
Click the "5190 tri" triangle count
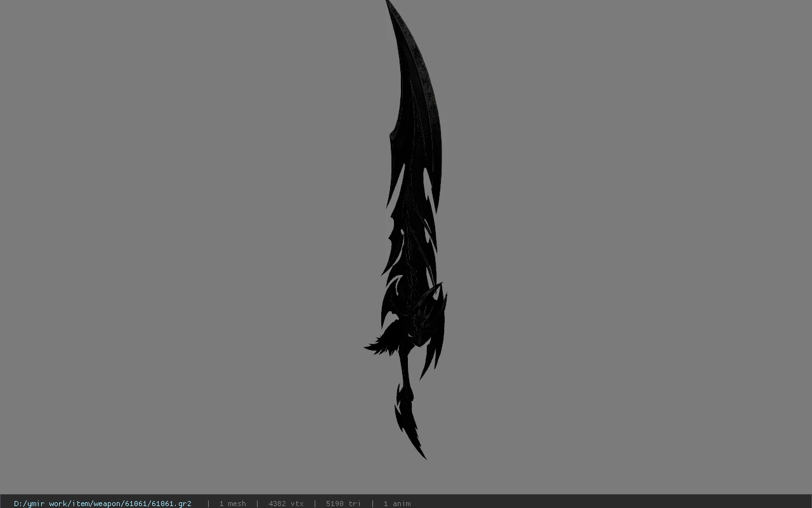(x=343, y=504)
